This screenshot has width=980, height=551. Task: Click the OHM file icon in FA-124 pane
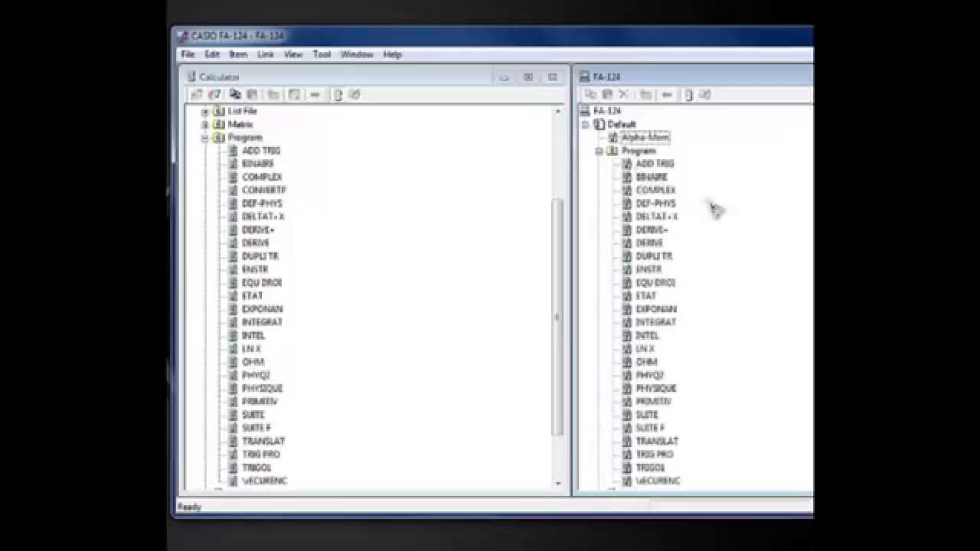click(x=627, y=362)
